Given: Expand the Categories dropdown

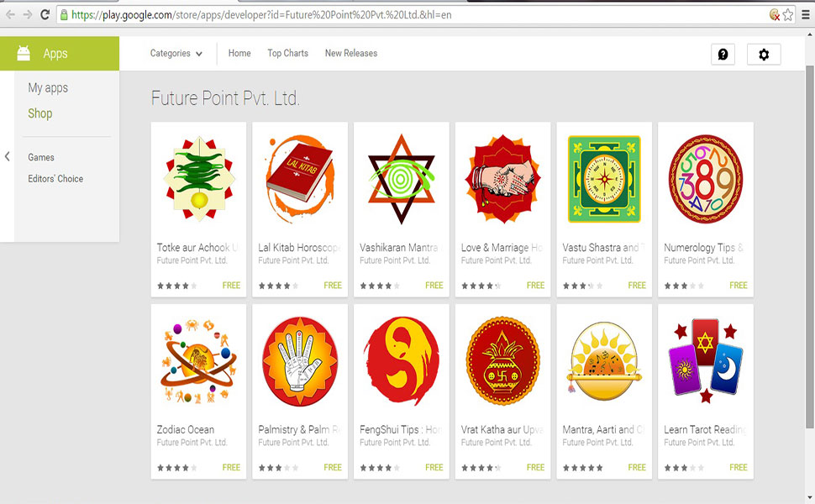Looking at the screenshot, I should (x=176, y=53).
